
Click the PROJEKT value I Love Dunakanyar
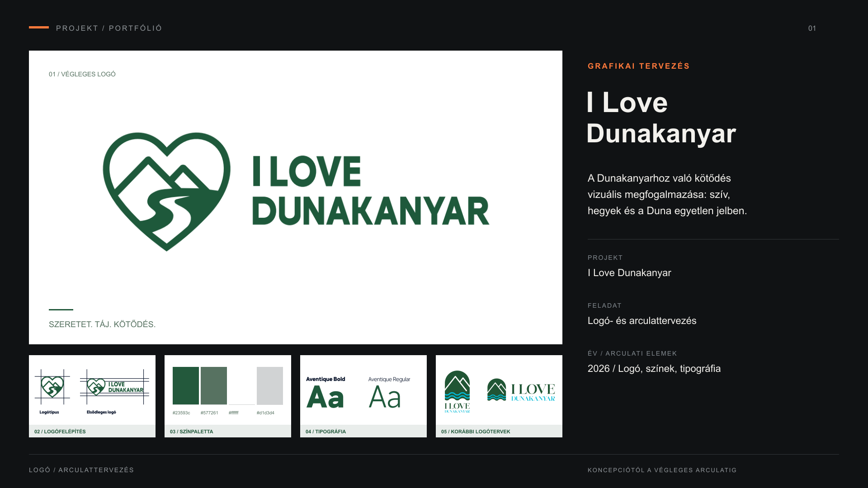(629, 273)
